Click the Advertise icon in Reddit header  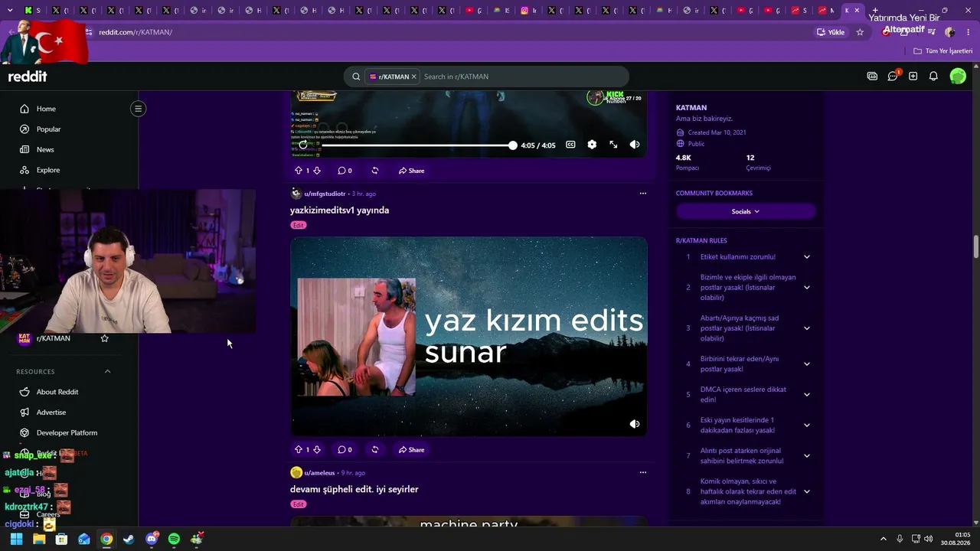872,77
